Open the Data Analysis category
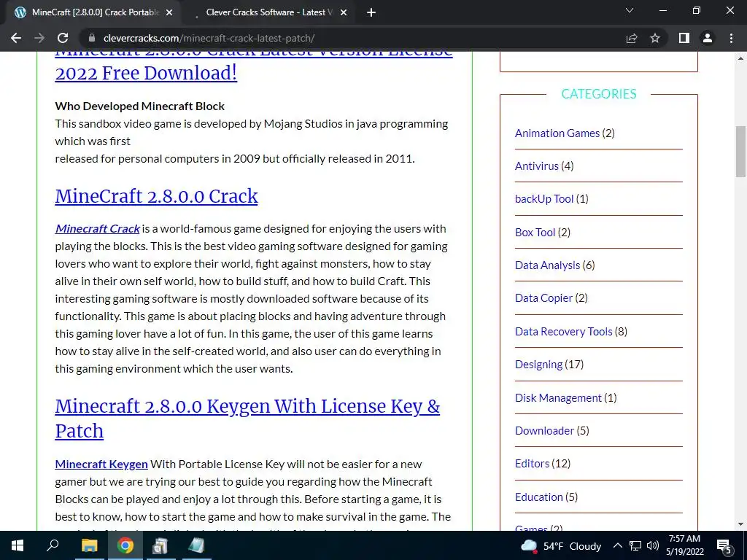This screenshot has height=560, width=747. (547, 265)
